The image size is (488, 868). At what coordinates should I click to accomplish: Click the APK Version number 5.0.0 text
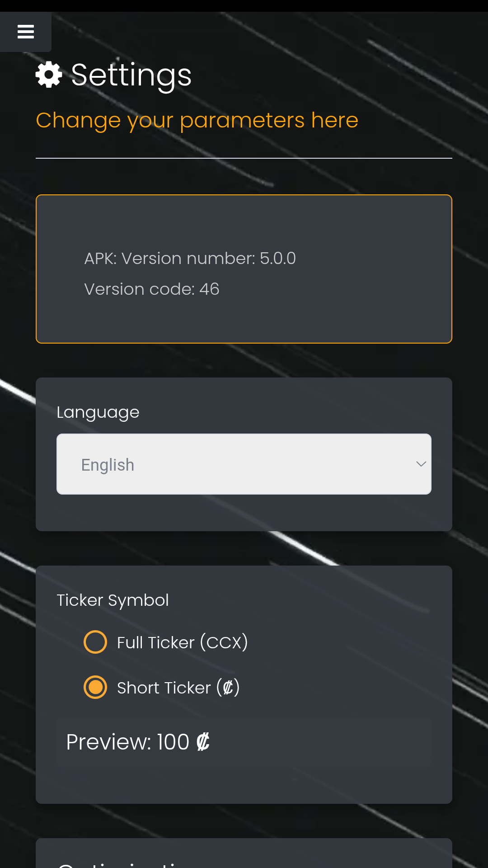[x=190, y=259]
